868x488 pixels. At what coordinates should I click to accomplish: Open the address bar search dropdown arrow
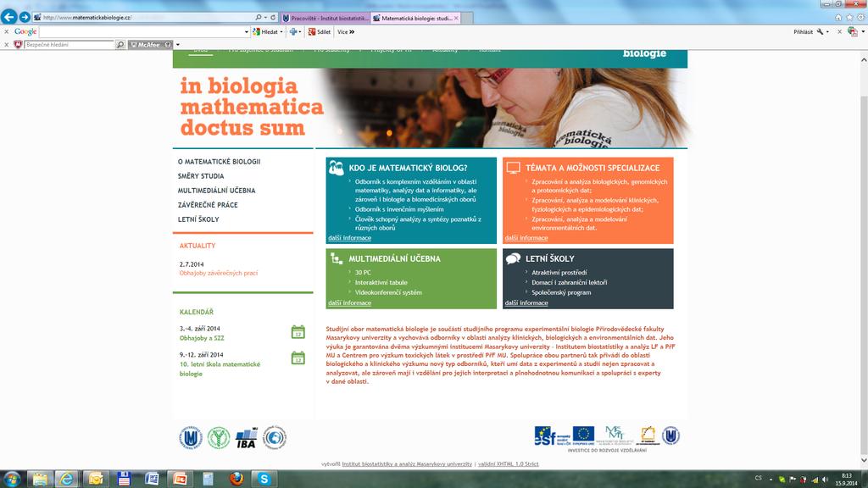(x=265, y=18)
